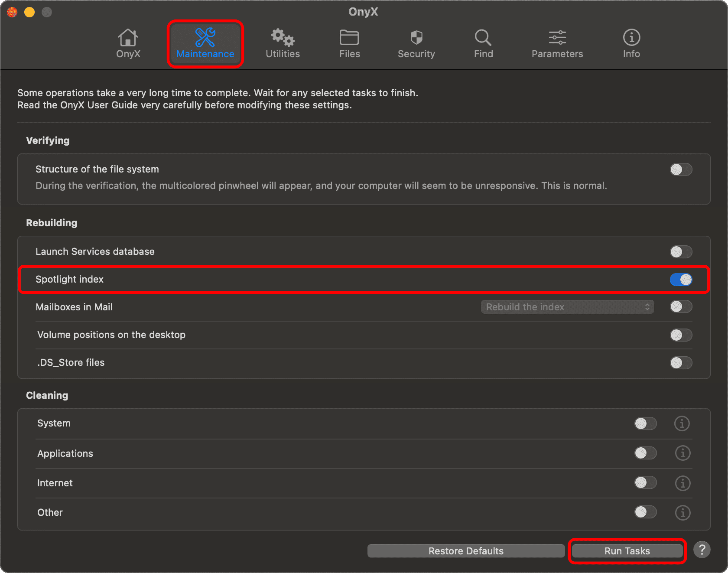The width and height of the screenshot is (728, 573).
Task: Turn on .DS_Store files toggle
Action: (x=681, y=363)
